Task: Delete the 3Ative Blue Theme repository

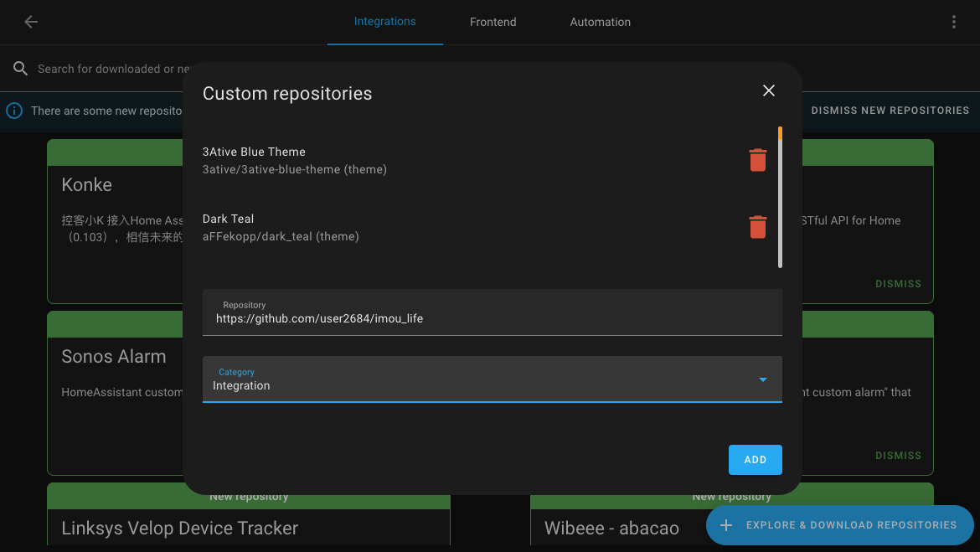Action: (757, 159)
